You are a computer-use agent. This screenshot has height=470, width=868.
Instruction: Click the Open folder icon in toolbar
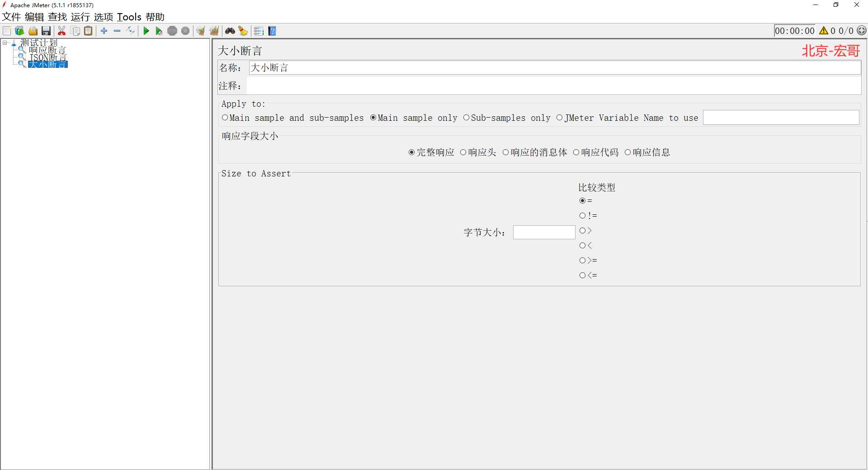click(33, 31)
